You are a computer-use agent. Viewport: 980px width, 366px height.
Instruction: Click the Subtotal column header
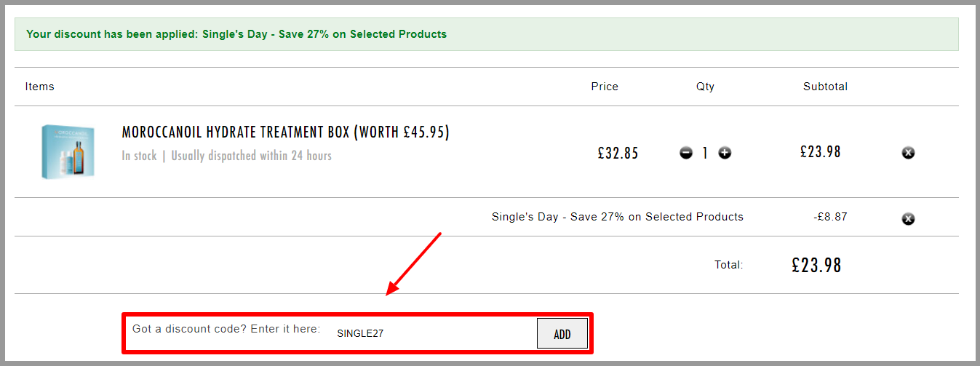[825, 87]
